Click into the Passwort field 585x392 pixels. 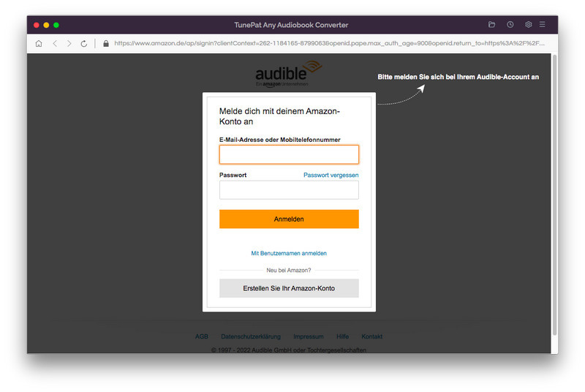[289, 190]
